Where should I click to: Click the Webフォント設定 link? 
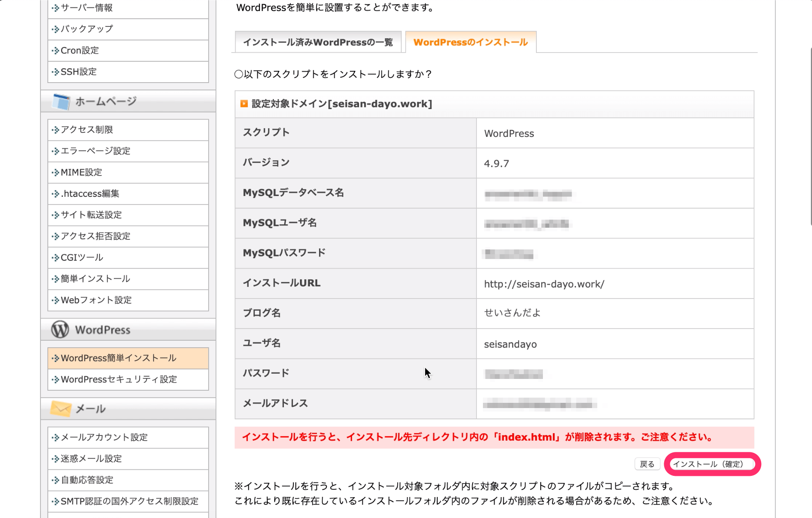tap(96, 300)
